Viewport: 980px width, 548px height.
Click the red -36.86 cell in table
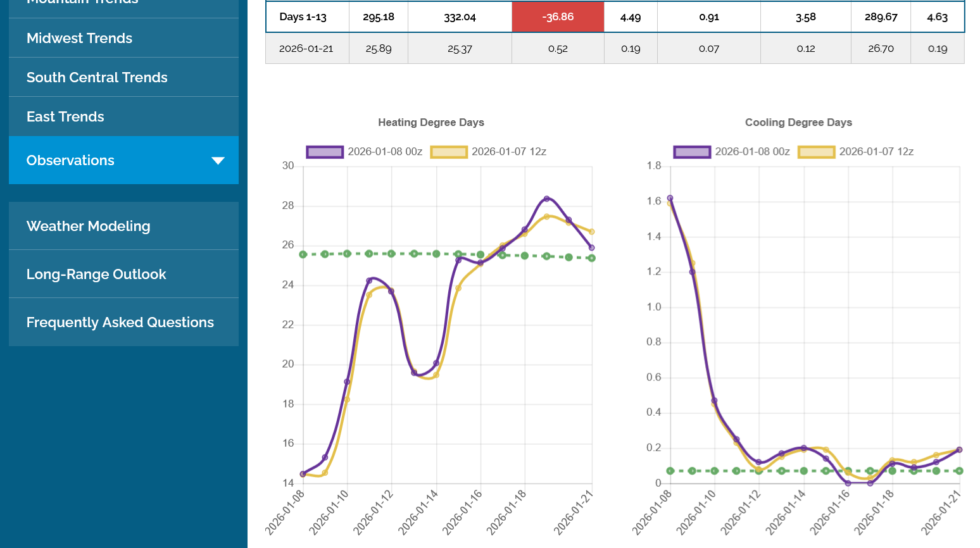(558, 17)
